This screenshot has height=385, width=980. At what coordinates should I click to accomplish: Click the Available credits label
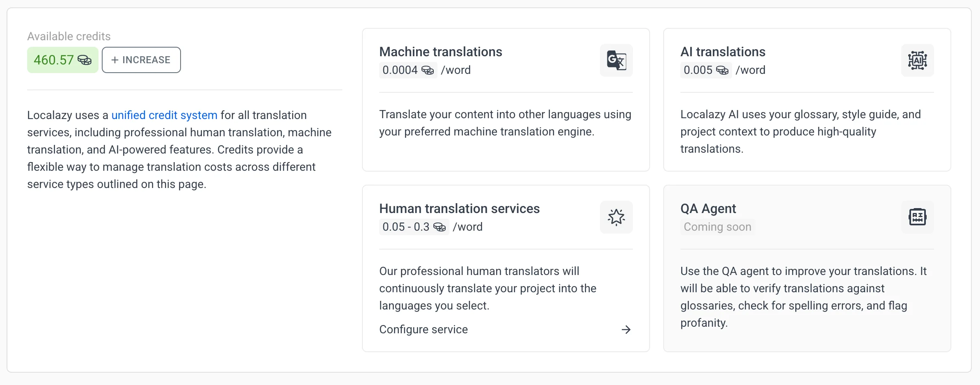(69, 37)
